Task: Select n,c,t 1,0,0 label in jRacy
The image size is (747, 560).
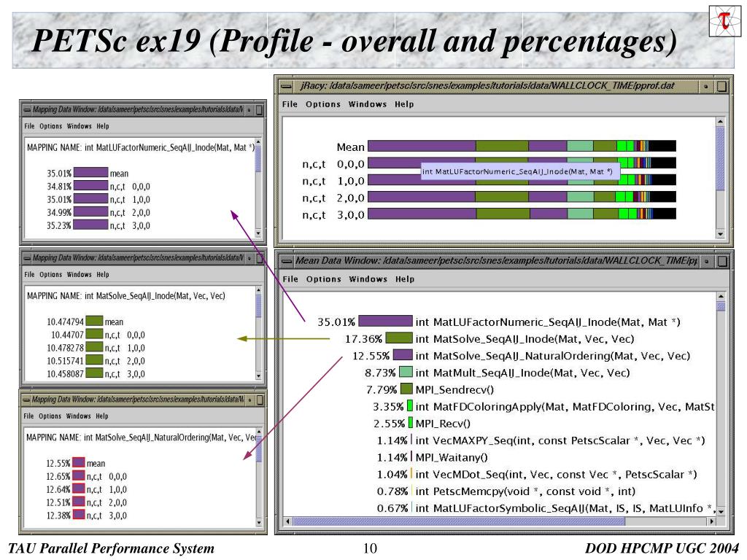Action: (x=333, y=181)
